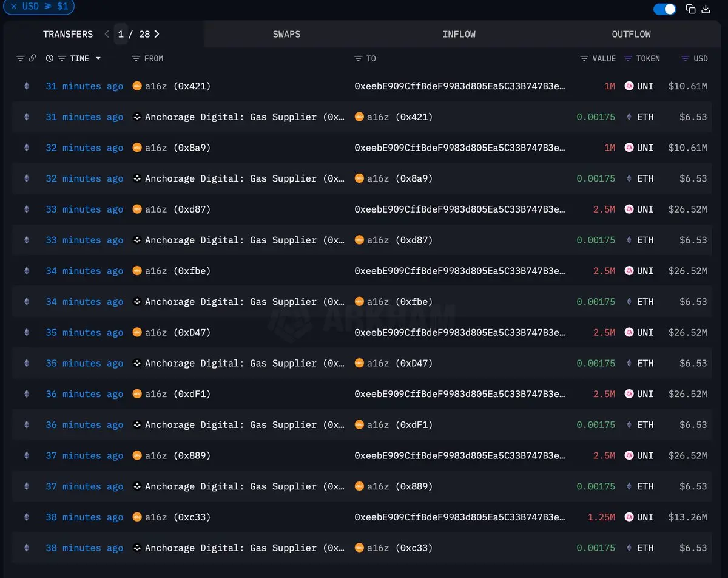Click the Ethereum icon in the row from a16z (0x8a9)
Image resolution: width=728 pixels, height=578 pixels.
point(26,148)
